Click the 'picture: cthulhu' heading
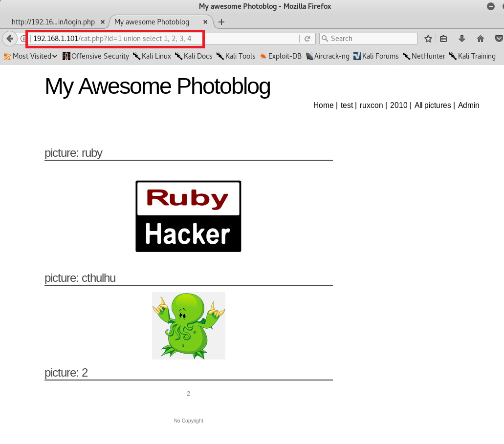Image resolution: width=504 pixels, height=444 pixels. [x=80, y=278]
